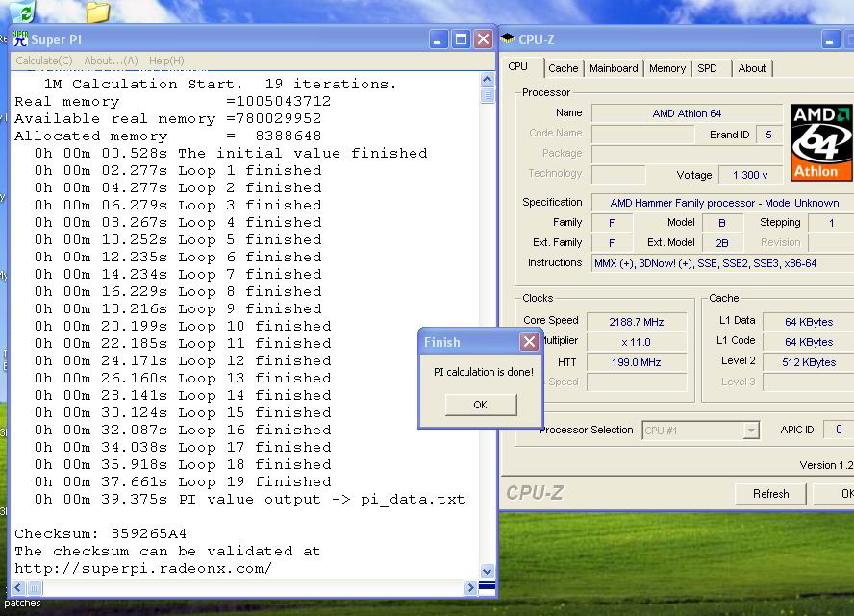Open the Calculate(C) menu in Super PI
854x616 pixels.
pos(44,61)
